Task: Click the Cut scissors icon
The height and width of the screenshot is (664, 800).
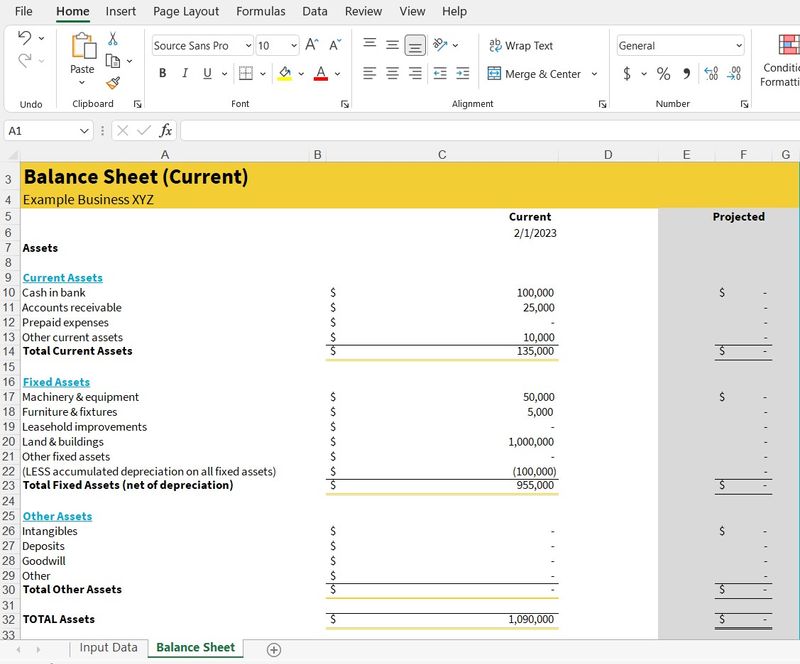Action: coord(113,39)
